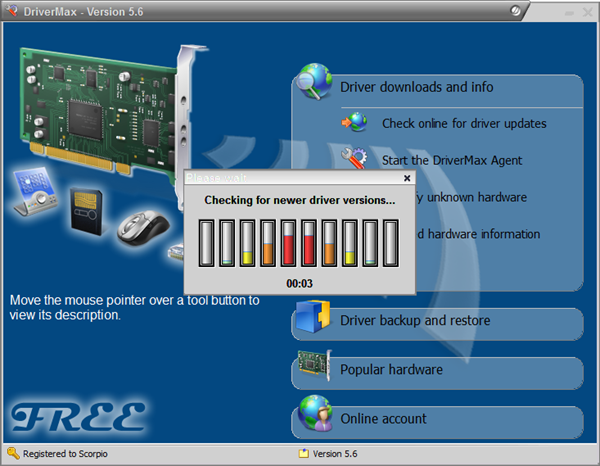Viewport: 600px width, 466px height.
Task: Click the DriverMax app icon in title bar
Action: (13, 10)
